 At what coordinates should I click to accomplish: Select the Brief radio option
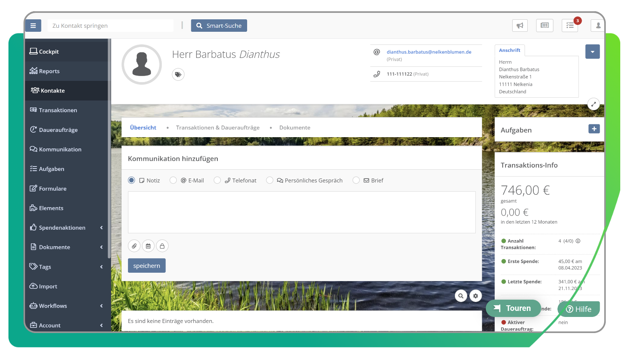click(x=356, y=180)
